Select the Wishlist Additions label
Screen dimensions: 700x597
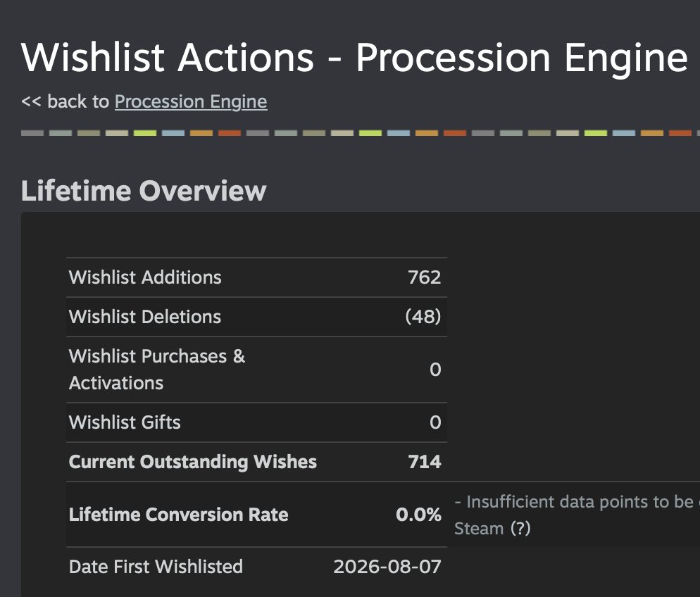click(x=145, y=277)
